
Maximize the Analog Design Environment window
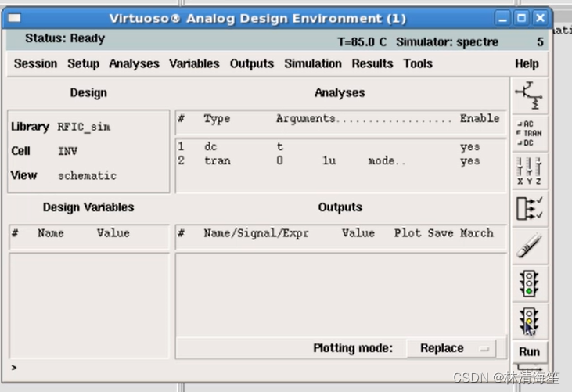tap(521, 18)
